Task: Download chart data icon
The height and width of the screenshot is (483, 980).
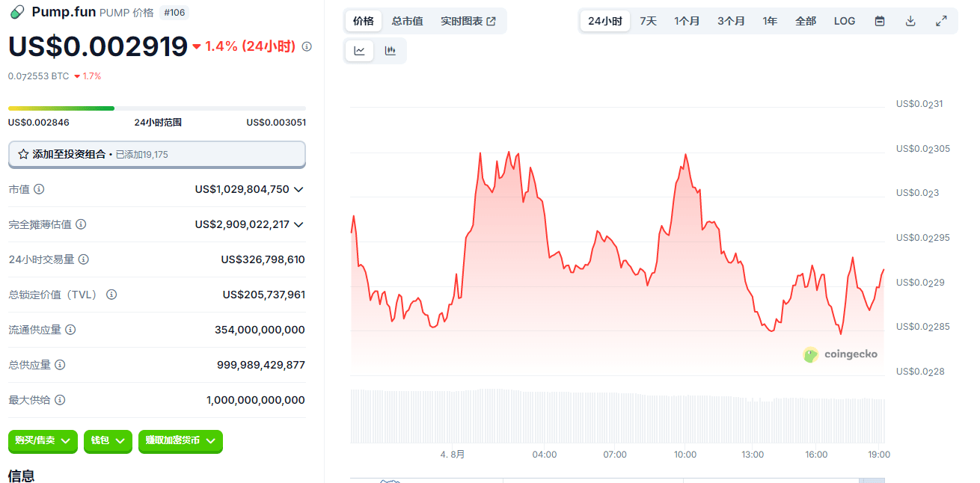Action: 910,21
